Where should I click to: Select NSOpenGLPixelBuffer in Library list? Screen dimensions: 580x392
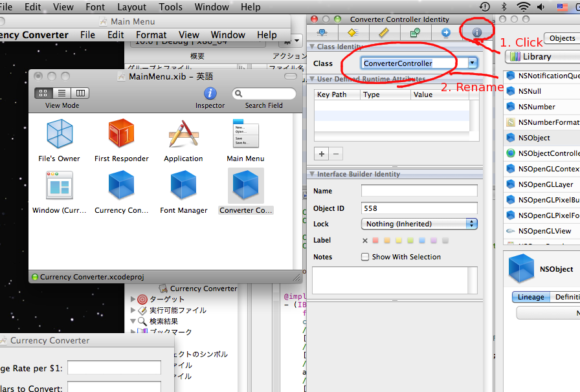(x=542, y=200)
